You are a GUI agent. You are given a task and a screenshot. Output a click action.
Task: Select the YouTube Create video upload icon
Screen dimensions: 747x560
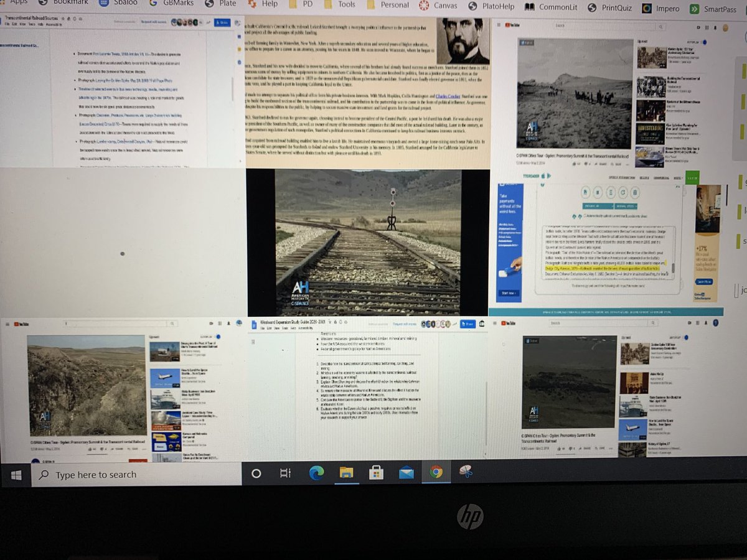click(698, 26)
